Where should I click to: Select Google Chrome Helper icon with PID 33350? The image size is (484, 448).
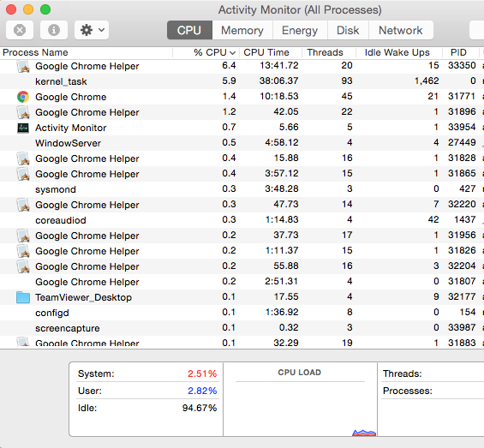pos(23,66)
